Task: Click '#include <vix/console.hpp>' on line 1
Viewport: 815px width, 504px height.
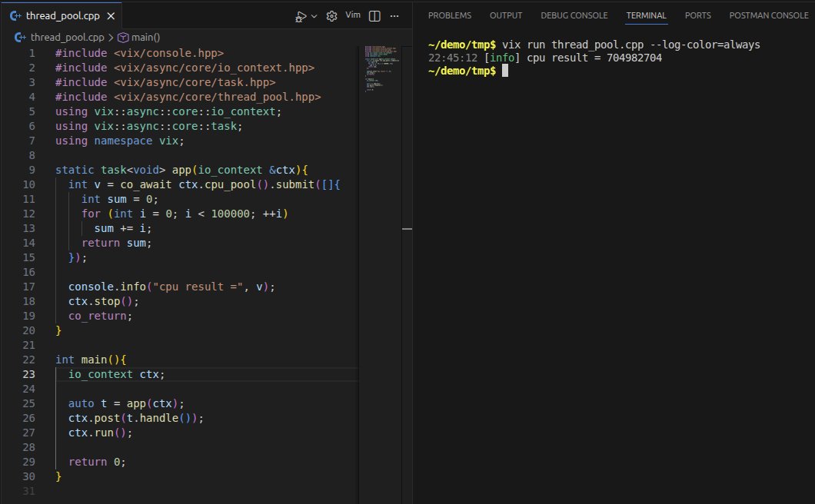Action: [x=139, y=53]
